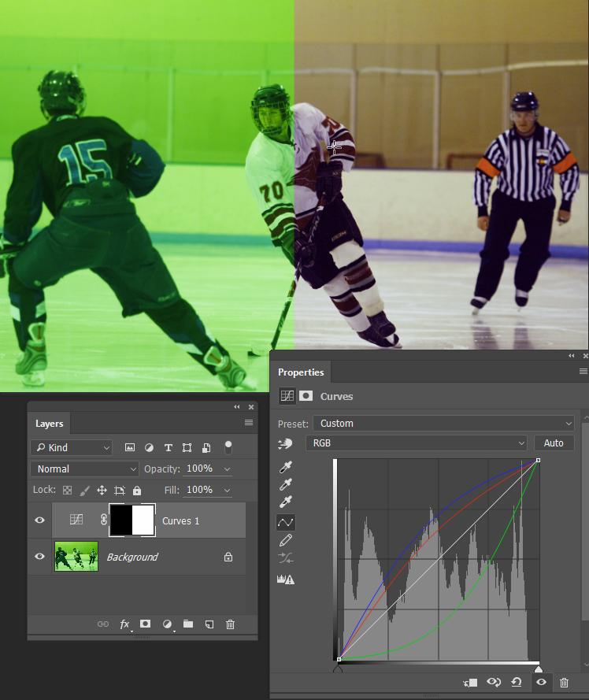Toggle the layer filtering switch
The height and width of the screenshot is (700, 589).
[x=228, y=447]
